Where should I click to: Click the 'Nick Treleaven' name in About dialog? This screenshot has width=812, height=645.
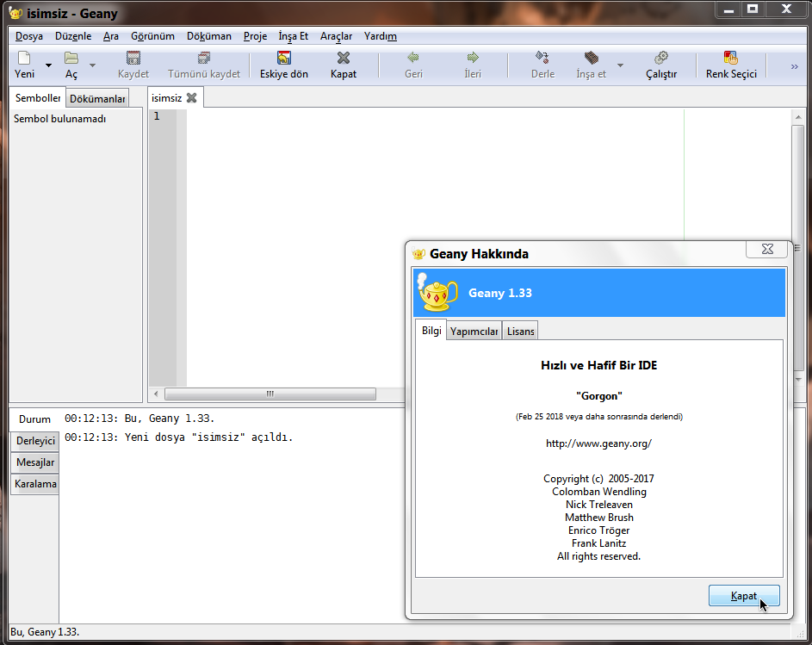pos(599,505)
